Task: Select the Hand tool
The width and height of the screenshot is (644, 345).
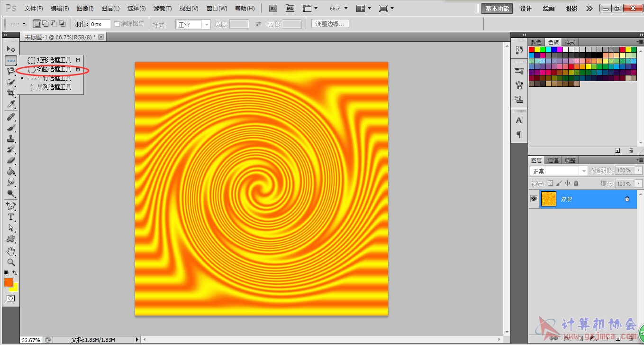Action: tap(11, 251)
